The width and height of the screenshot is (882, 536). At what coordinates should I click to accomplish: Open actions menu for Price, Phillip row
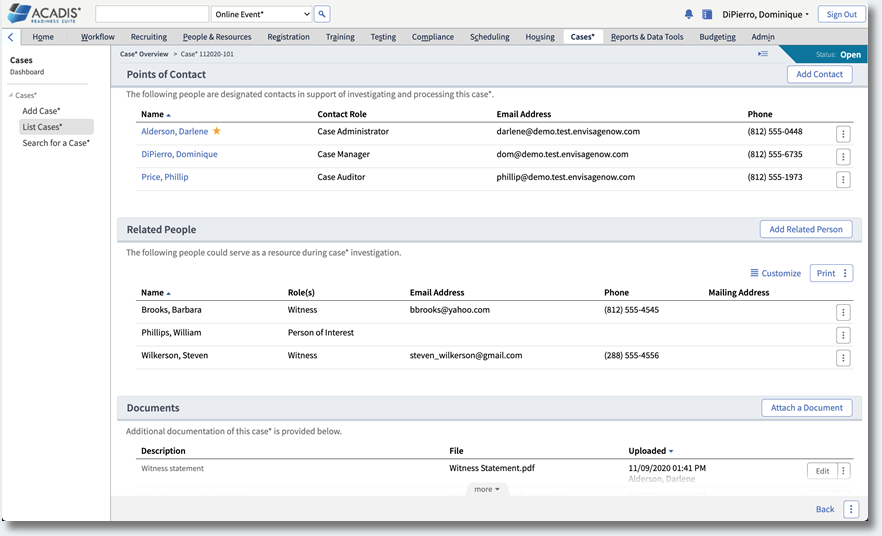pyautogui.click(x=843, y=179)
